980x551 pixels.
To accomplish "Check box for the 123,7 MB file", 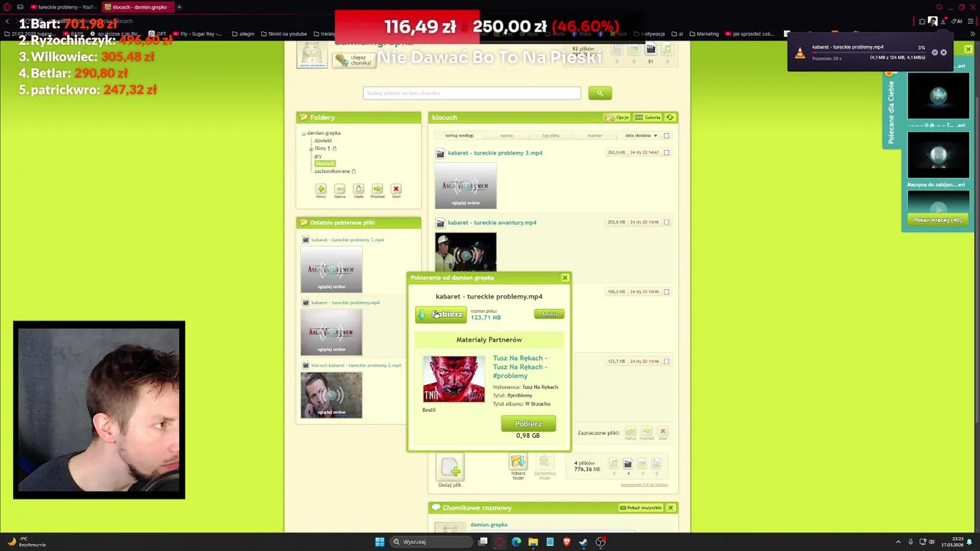I will tap(666, 361).
